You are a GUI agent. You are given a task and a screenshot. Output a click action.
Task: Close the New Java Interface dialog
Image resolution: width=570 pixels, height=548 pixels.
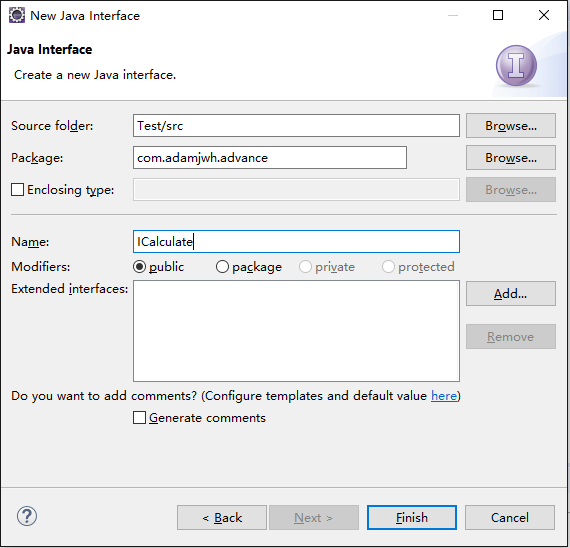pyautogui.click(x=544, y=15)
